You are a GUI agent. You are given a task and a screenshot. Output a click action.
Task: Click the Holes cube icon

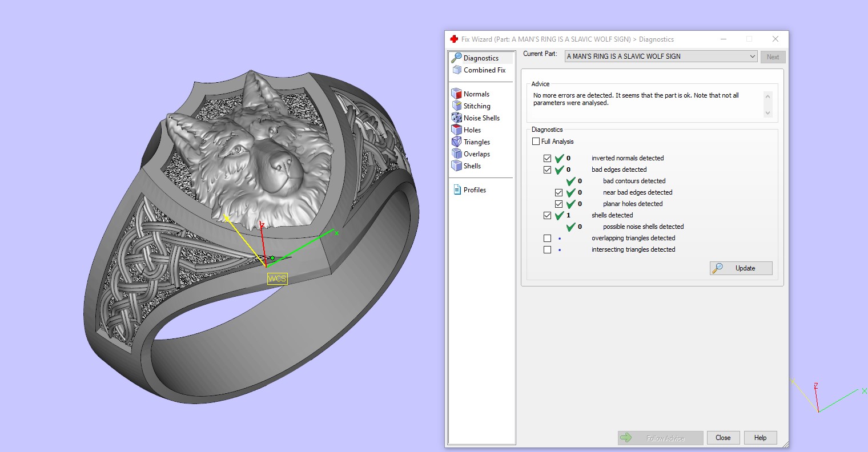click(456, 130)
